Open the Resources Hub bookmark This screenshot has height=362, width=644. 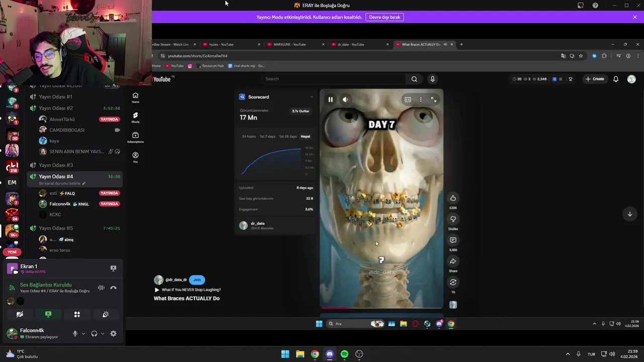(211, 66)
